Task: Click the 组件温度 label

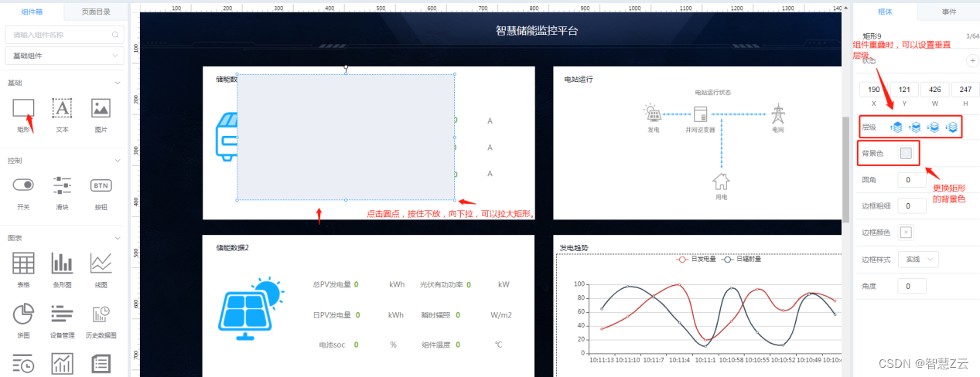Action: [436, 345]
